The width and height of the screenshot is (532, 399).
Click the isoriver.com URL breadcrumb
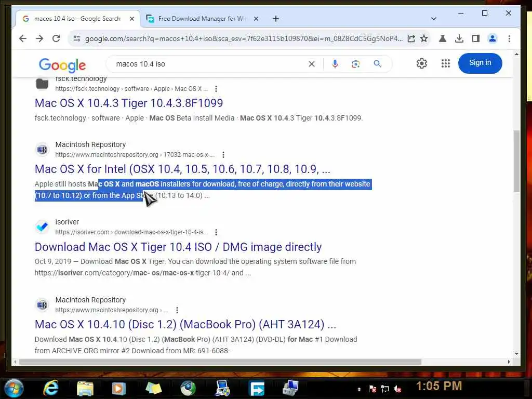131,232
